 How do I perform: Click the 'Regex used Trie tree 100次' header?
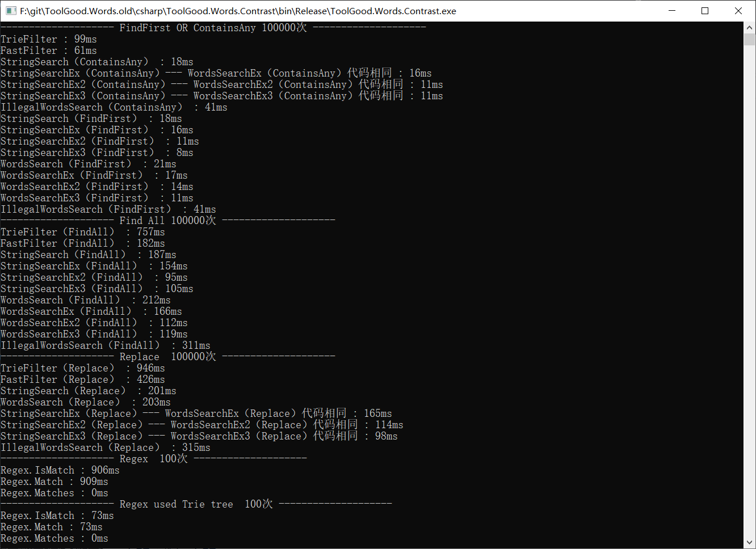[196, 504]
